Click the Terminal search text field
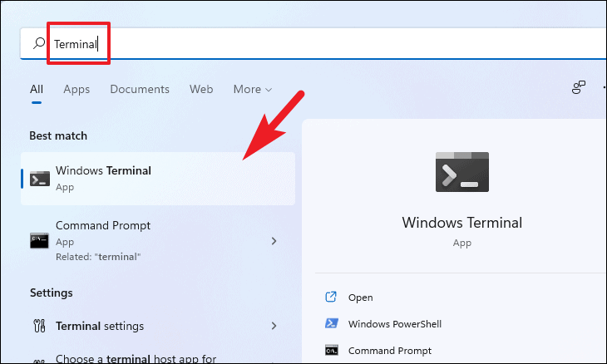This screenshot has width=607, height=364. tap(313, 44)
